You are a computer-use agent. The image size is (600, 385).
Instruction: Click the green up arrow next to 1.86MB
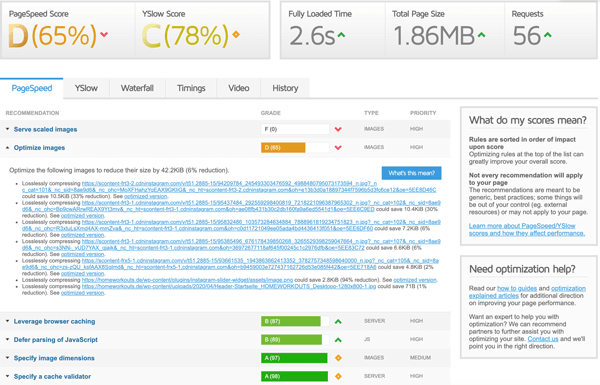[x=481, y=35]
